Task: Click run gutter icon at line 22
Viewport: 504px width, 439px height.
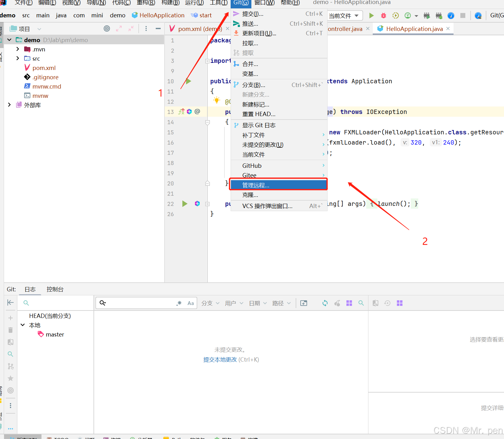Action: pos(185,204)
